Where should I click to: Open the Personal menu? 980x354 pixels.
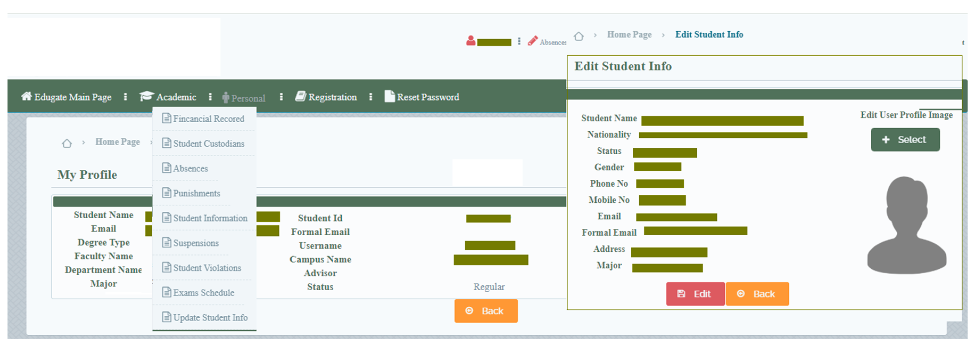coord(248,98)
